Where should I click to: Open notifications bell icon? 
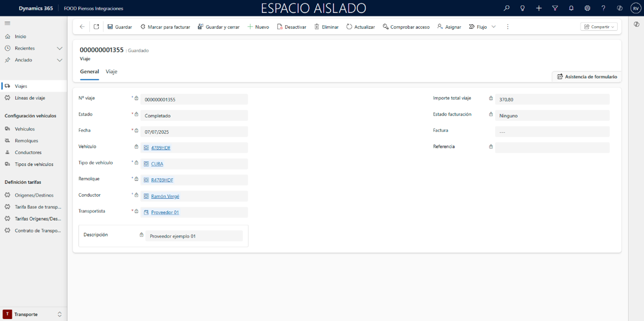(x=571, y=8)
